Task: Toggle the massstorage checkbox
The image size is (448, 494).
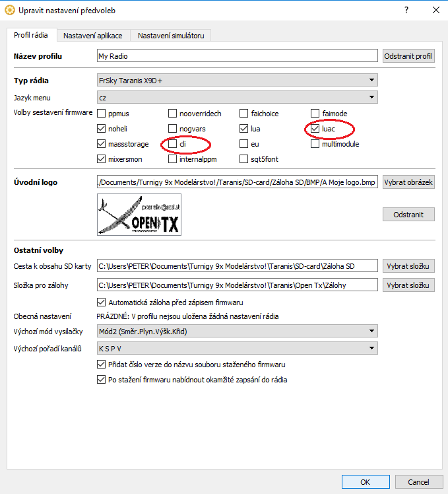Action: (102, 143)
